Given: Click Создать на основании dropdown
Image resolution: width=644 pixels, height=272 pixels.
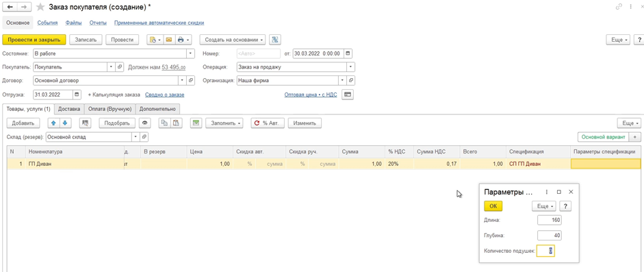Looking at the screenshot, I should point(233,40).
